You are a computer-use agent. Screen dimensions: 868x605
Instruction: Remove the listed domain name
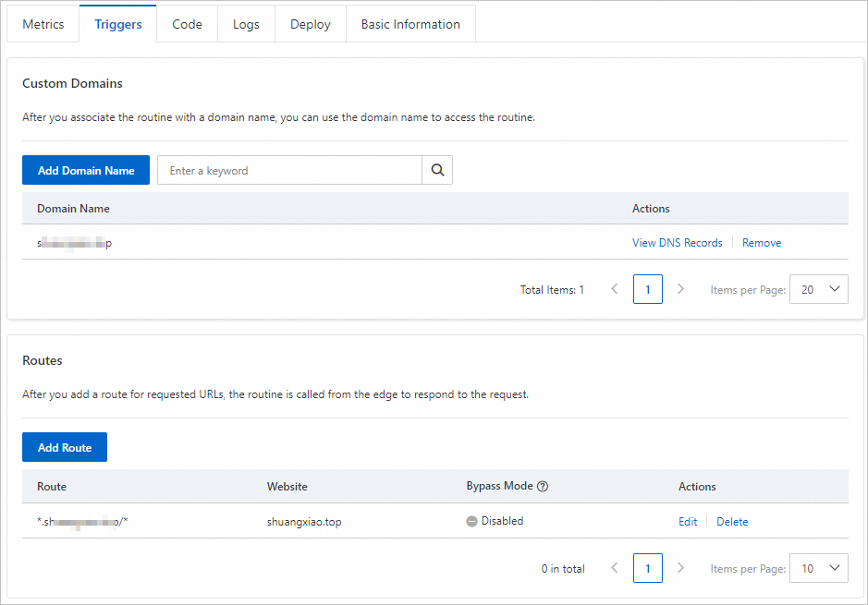761,242
